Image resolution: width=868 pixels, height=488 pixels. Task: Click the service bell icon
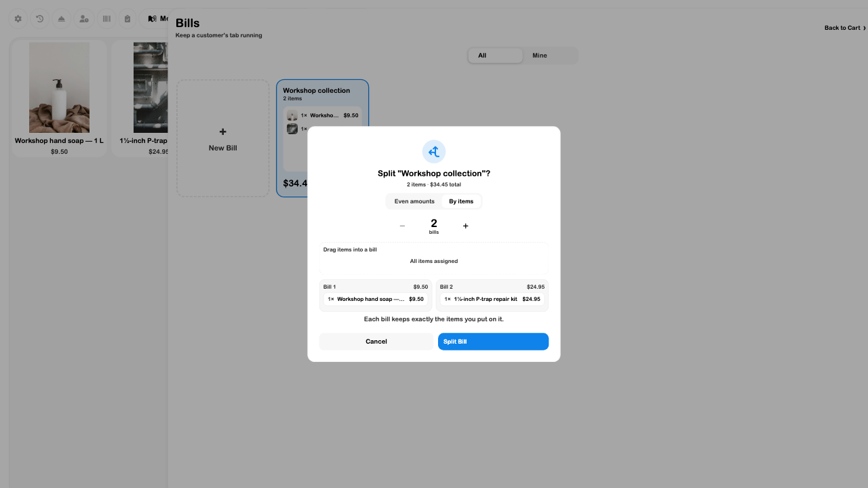62,19
